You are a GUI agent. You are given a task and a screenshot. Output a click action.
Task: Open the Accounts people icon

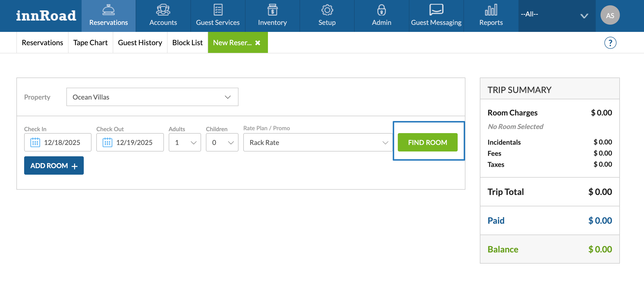163,10
